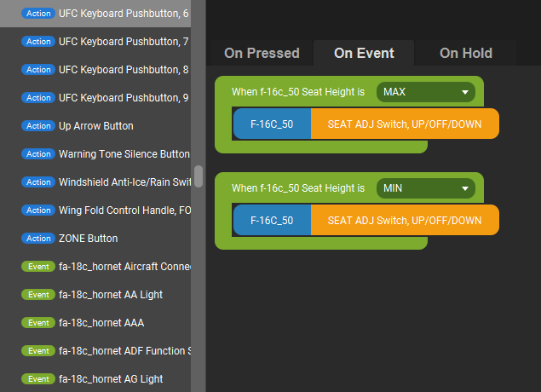
Task: Select the Windshield Anti-Ice/Rain Switch list item
Action: (124, 182)
